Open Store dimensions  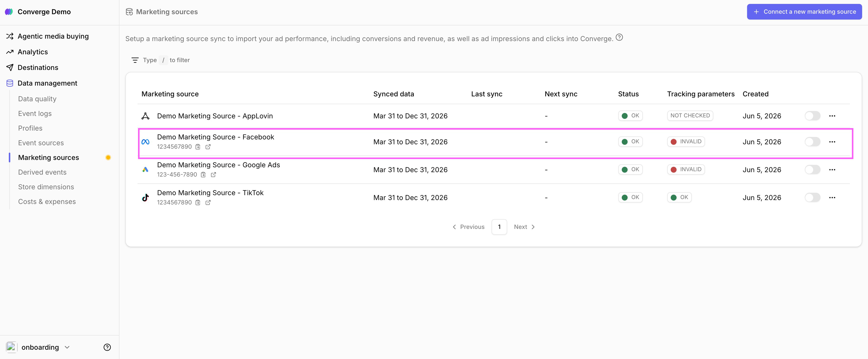coord(46,187)
